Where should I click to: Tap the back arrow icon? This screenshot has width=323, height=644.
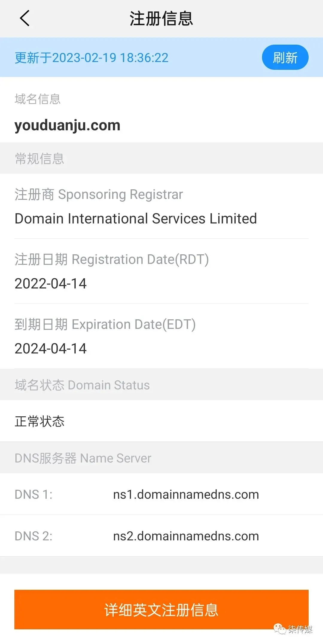click(25, 18)
